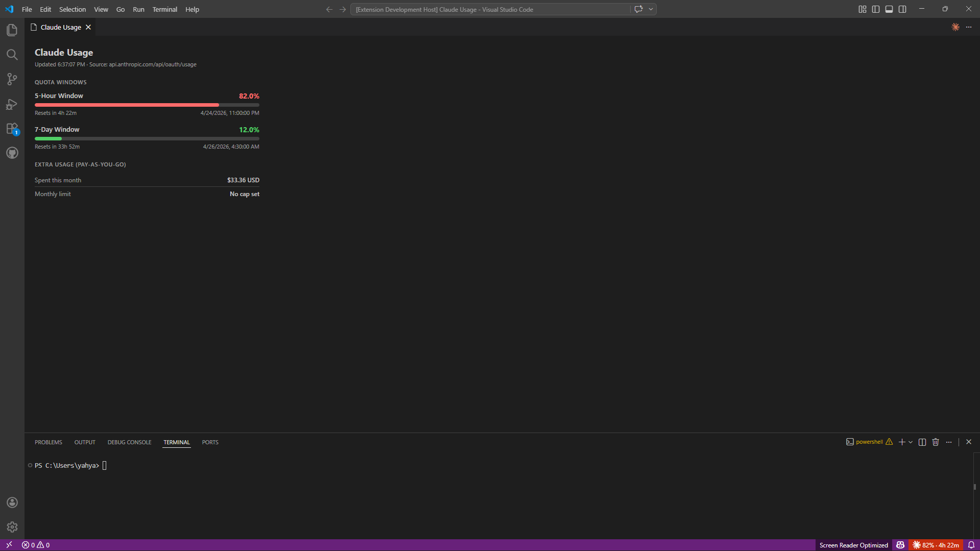Open the GitHub view in activity bar

12,153
